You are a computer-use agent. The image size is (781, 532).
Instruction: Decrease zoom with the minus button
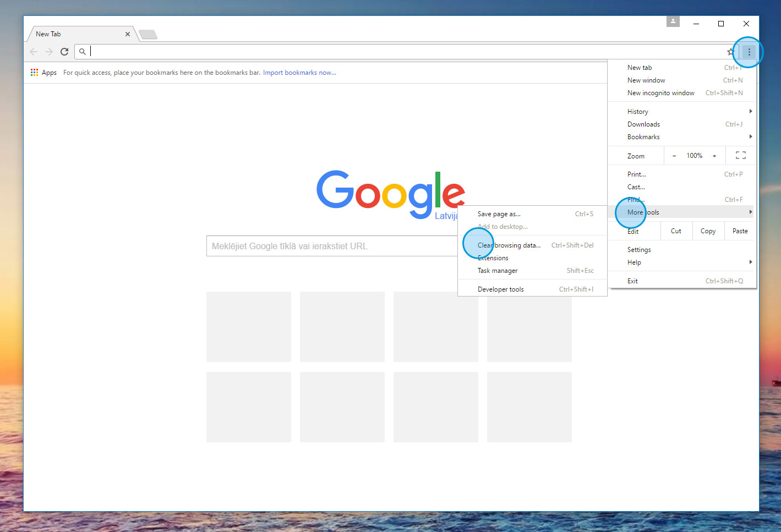pyautogui.click(x=674, y=156)
